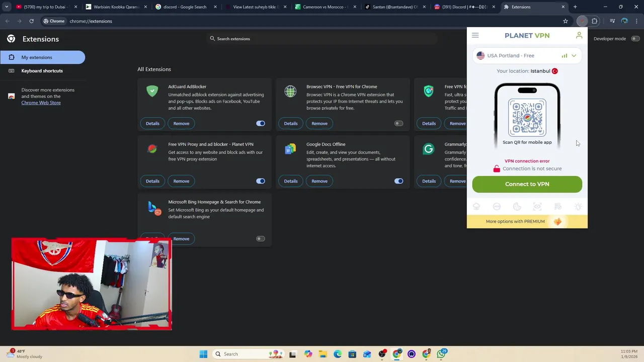Click the lightbulb icon in VPN popup
This screenshot has width=644, height=362.
578,207
